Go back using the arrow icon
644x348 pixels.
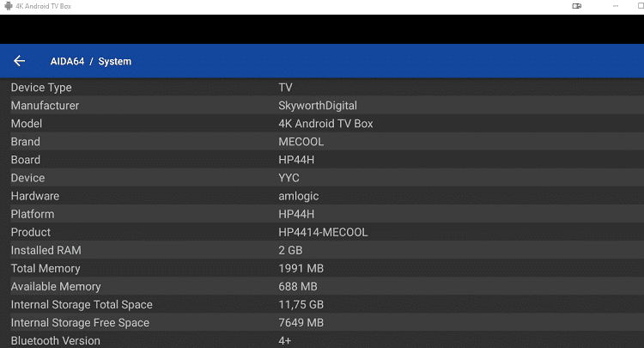click(x=19, y=61)
